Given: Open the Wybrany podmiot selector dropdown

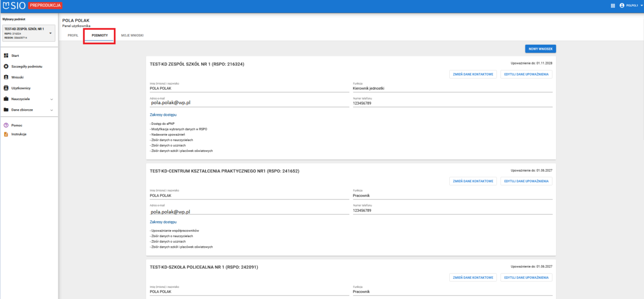Looking at the screenshot, I should (x=29, y=33).
